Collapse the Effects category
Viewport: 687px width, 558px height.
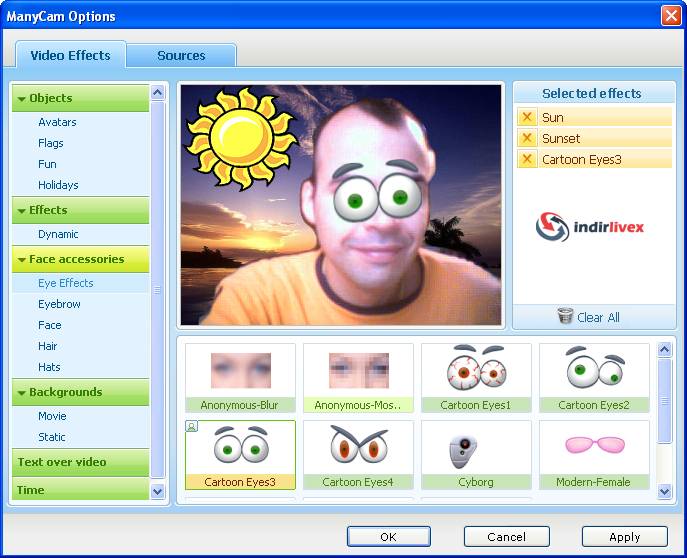pyautogui.click(x=81, y=210)
